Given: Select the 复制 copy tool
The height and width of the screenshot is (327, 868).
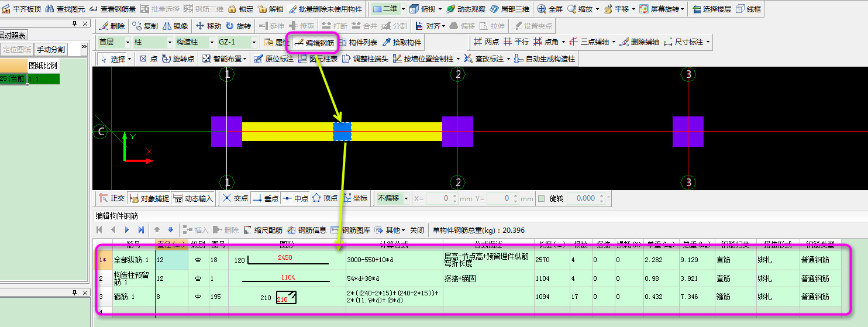Looking at the screenshot, I should click(144, 26).
